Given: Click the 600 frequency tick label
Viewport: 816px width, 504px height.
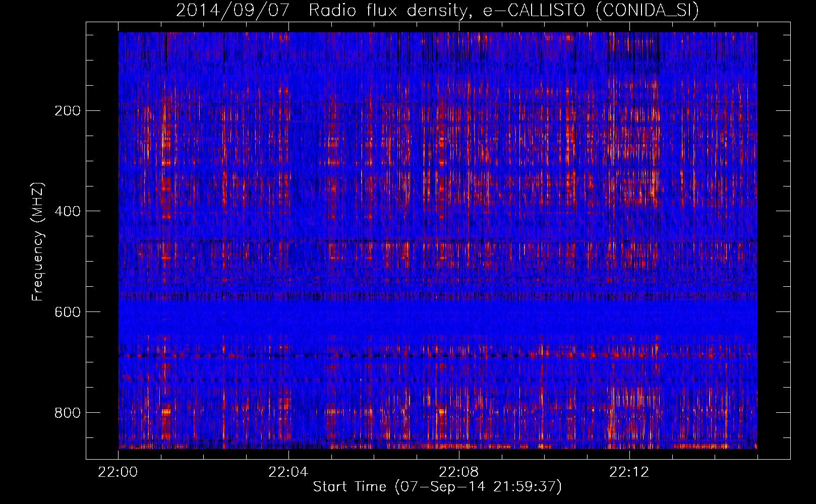Looking at the screenshot, I should click(x=68, y=312).
